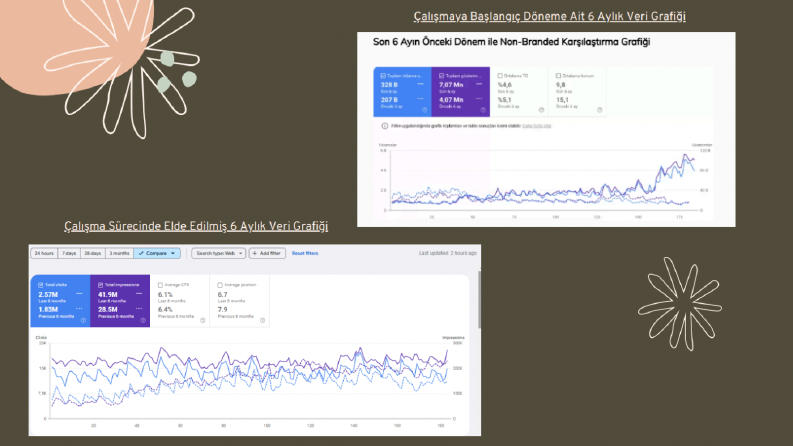Click info icon beside the Turkish filter notice
The height and width of the screenshot is (446, 793).
pyautogui.click(x=384, y=126)
